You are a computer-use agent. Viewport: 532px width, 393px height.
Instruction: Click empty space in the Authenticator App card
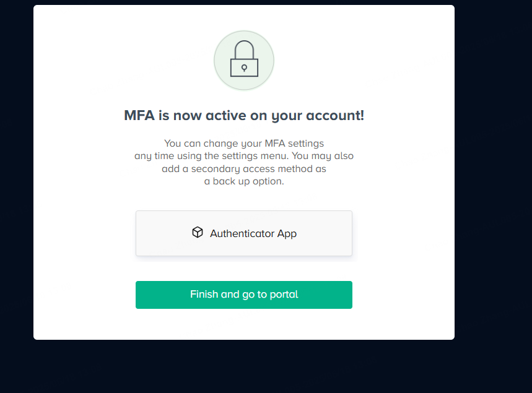[x=326, y=233]
